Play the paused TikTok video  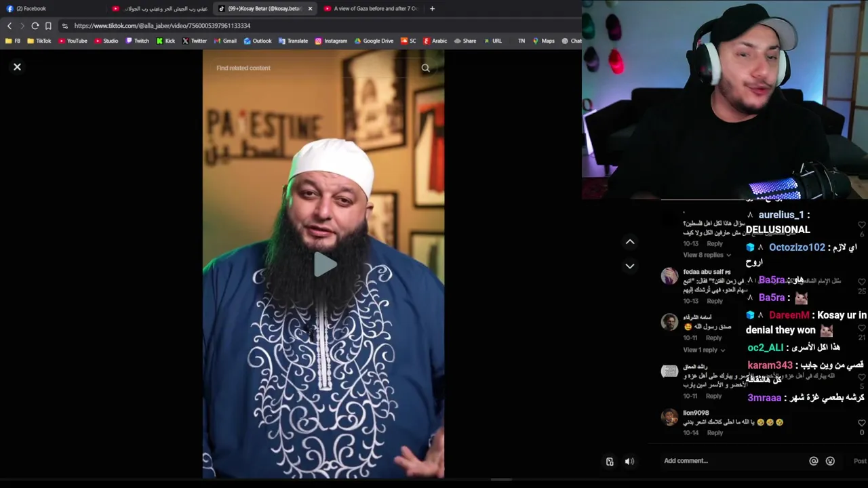click(324, 264)
